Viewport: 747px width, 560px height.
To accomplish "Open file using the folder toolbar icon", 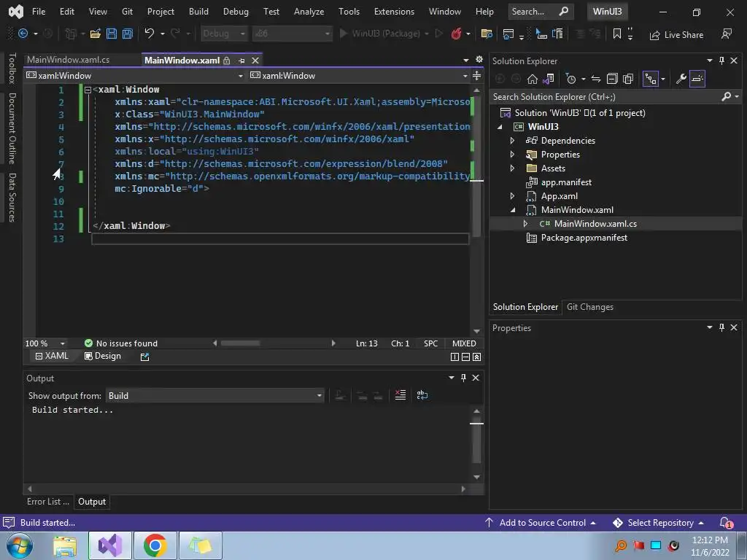I will (x=96, y=34).
